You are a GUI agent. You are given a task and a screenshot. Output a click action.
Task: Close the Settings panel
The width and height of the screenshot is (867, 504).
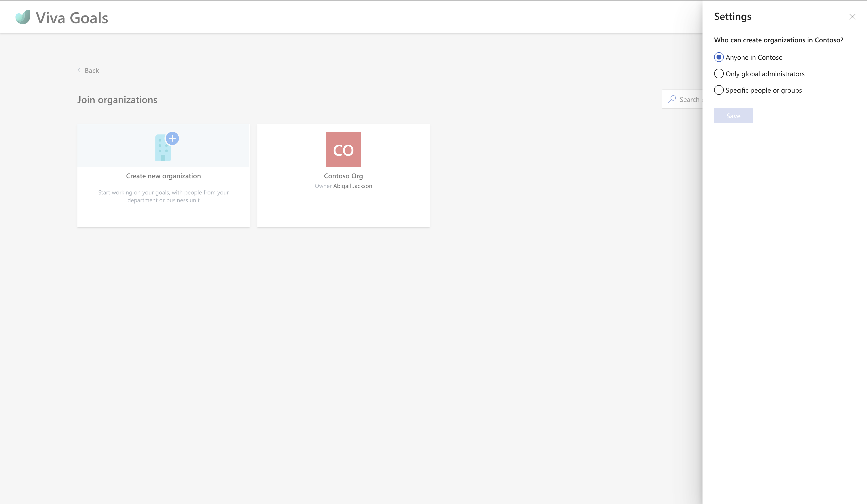click(x=852, y=17)
